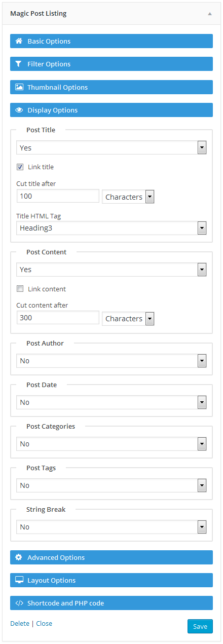The image size is (223, 644).
Task: Click the home icon beside Basic Options
Action: (x=19, y=41)
